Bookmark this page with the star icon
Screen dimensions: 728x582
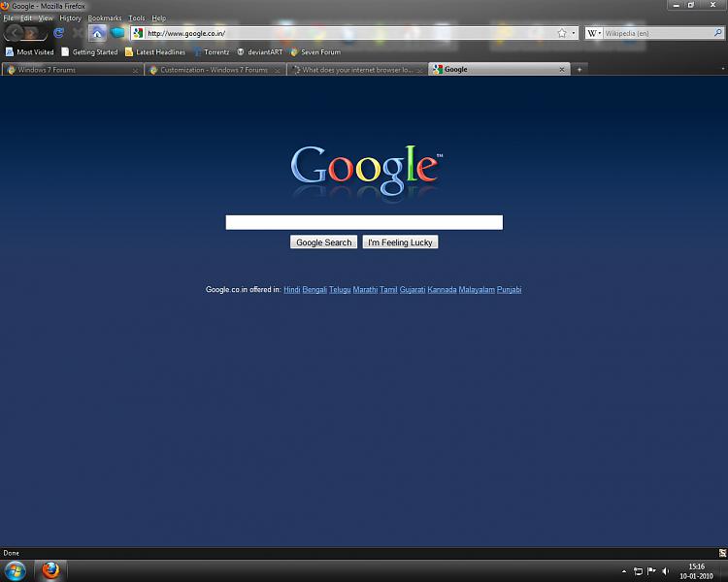(562, 33)
